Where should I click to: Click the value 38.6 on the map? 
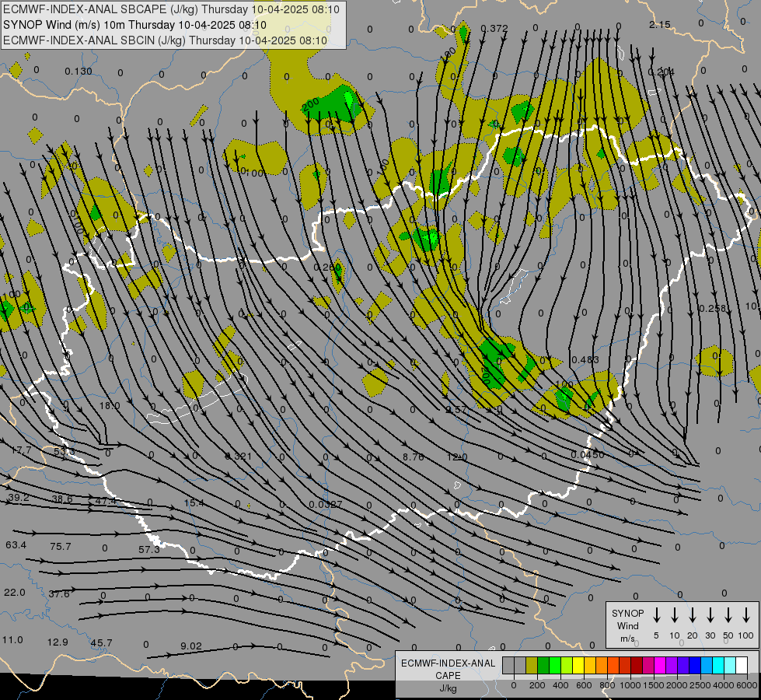pyautogui.click(x=62, y=499)
